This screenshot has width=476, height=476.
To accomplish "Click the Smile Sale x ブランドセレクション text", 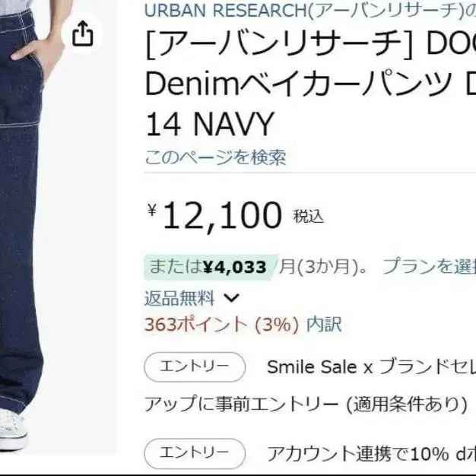I will coord(371,367).
